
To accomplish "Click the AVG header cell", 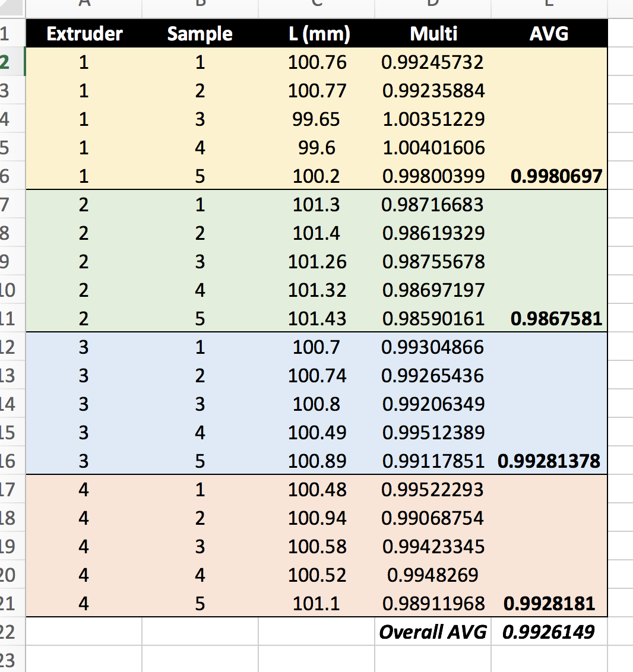I will click(x=549, y=34).
